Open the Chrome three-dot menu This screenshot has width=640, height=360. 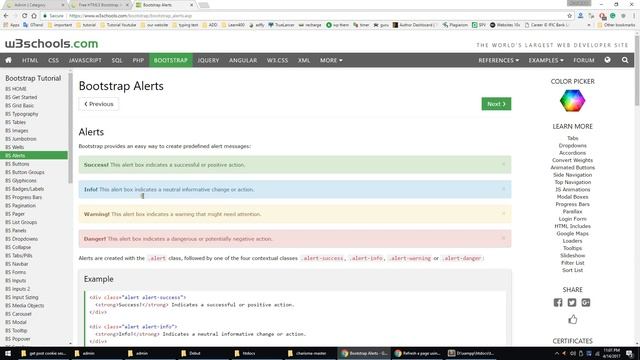point(634,16)
